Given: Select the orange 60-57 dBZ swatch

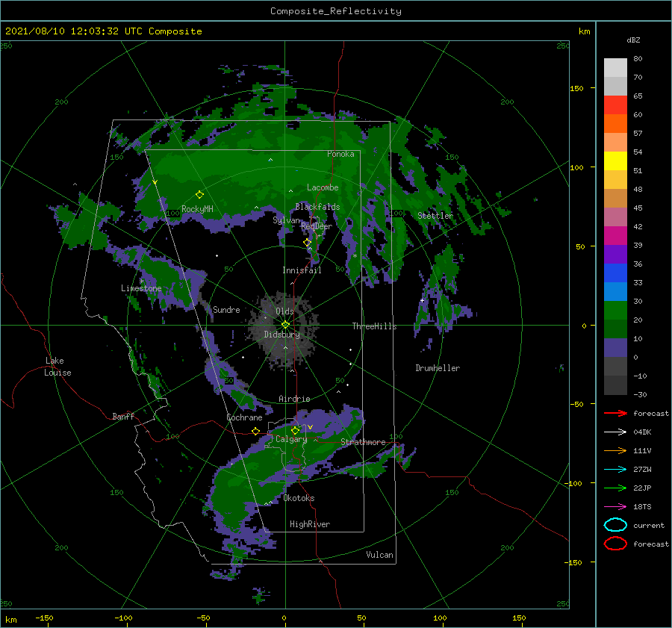Looking at the screenshot, I should coord(615,124).
